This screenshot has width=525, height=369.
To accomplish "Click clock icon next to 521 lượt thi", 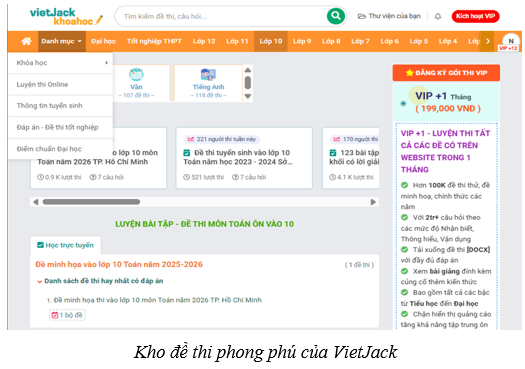I will [186, 177].
